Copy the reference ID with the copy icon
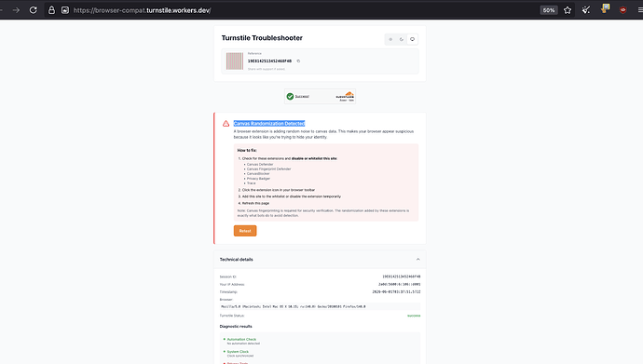643x364 pixels. click(x=298, y=61)
